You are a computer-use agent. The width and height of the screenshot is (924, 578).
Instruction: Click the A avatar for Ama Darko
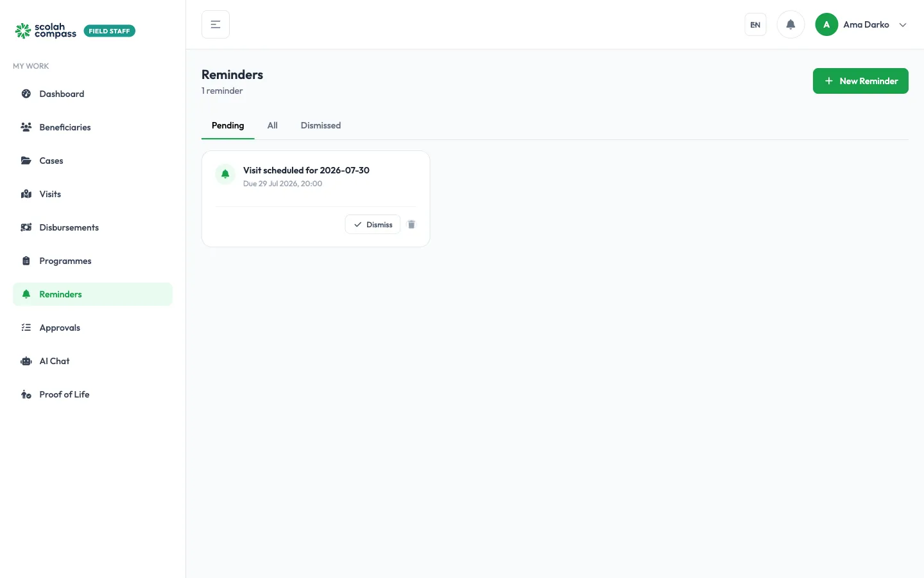[x=826, y=24]
